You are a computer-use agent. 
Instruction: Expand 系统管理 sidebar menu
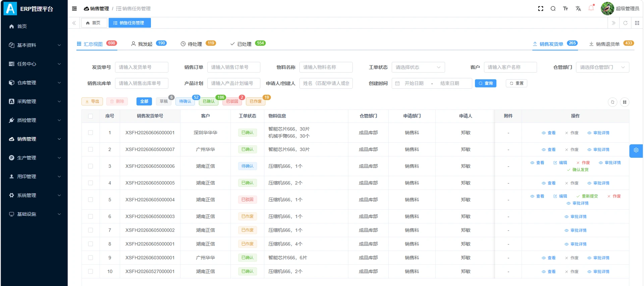pos(34,195)
